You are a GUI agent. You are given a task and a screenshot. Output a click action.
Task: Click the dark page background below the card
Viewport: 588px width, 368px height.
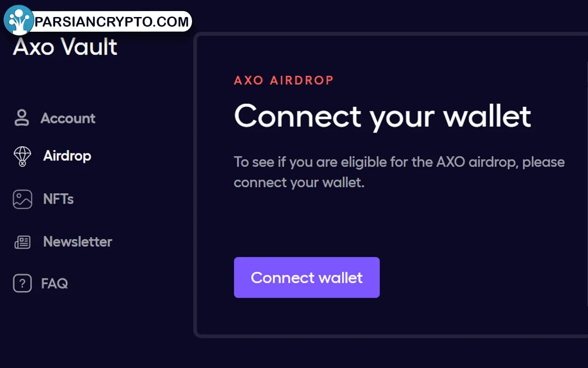[322, 354]
